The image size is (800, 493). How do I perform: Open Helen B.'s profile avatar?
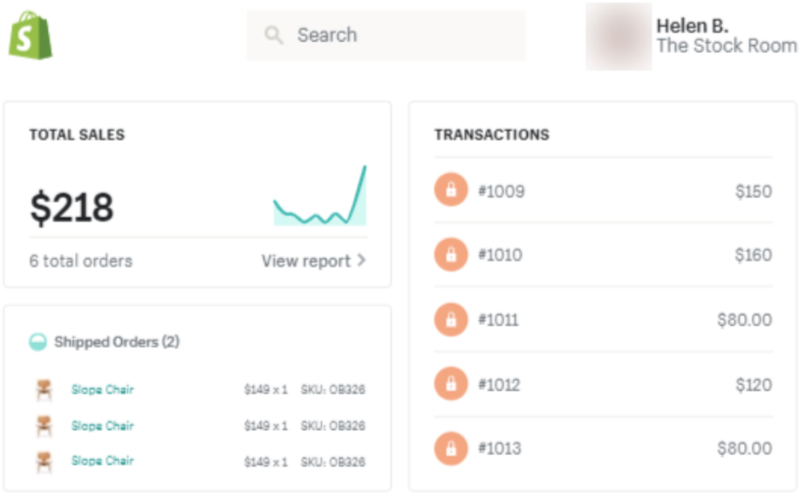click(x=618, y=36)
